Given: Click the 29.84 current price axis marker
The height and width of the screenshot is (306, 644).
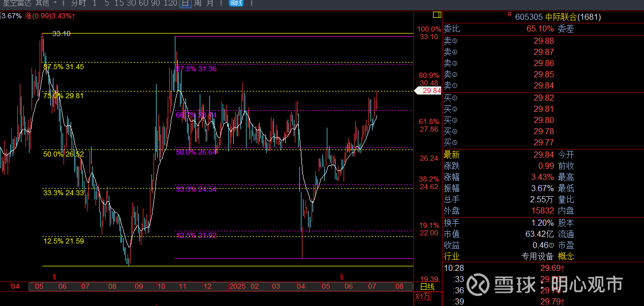Looking at the screenshot, I should tap(428, 90).
